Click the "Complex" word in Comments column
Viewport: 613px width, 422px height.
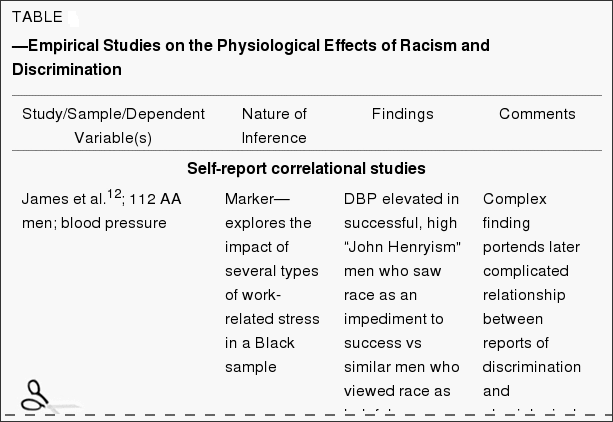[x=514, y=199]
